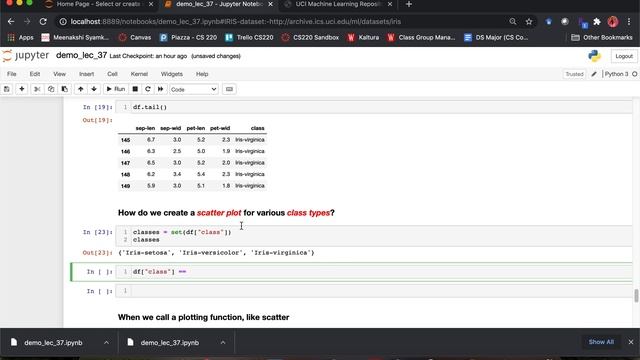This screenshot has height=360, width=640.
Task: Move selected cell up arrow
Action: pos(80,89)
